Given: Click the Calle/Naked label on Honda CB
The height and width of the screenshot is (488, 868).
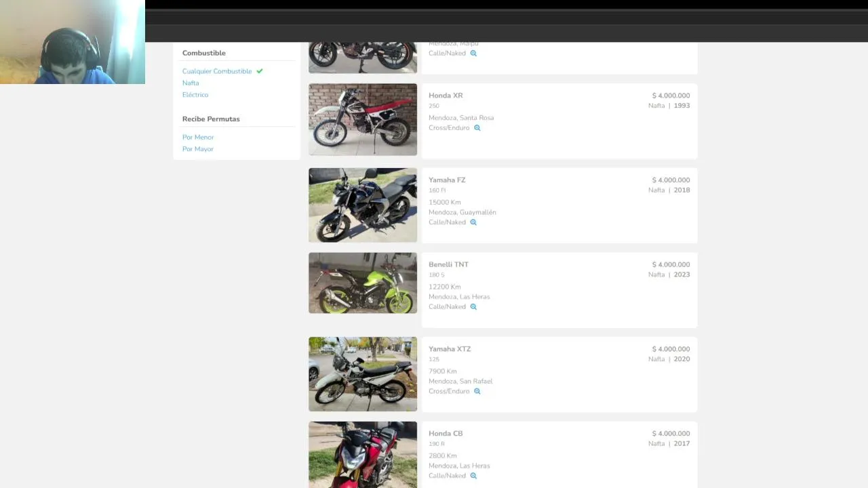Looking at the screenshot, I should pyautogui.click(x=447, y=476).
